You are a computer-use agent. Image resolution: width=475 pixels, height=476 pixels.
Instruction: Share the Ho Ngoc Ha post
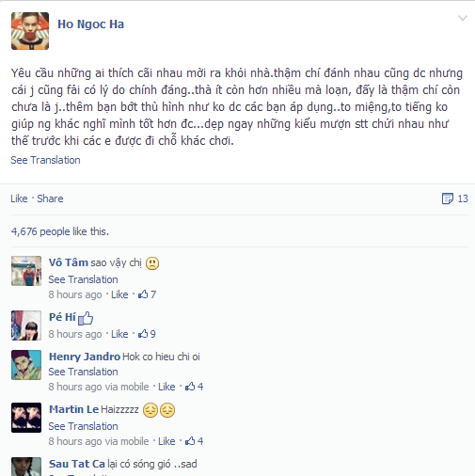pyautogui.click(x=50, y=198)
